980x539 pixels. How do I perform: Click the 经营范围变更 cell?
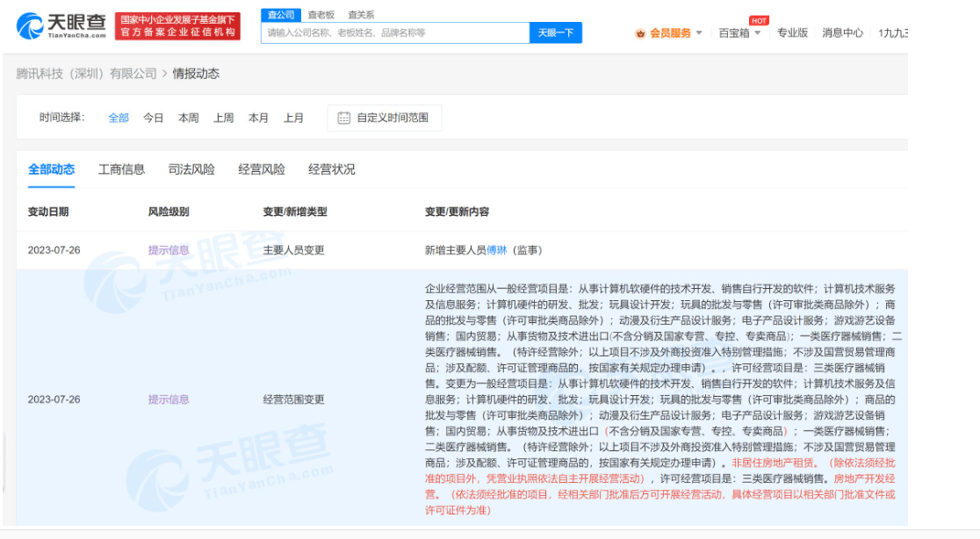pyautogui.click(x=294, y=399)
